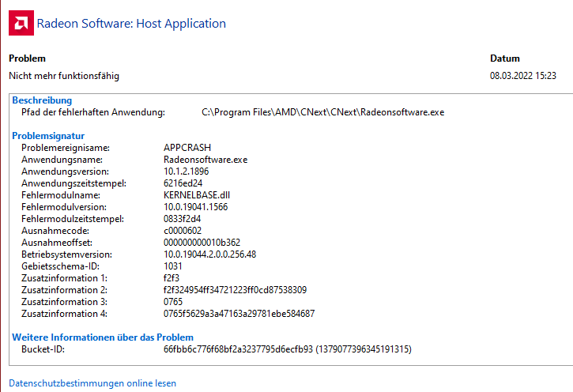Select OS version 10.0.19044.2.0.0.256.48

pyautogui.click(x=209, y=254)
